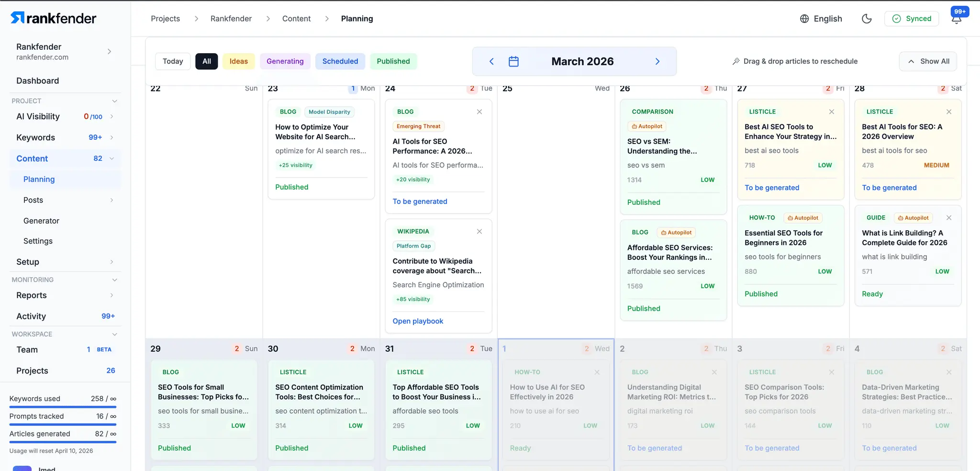Close the Understanding Digital Marketing ROI card
The height and width of the screenshot is (471, 980).
pos(714,372)
